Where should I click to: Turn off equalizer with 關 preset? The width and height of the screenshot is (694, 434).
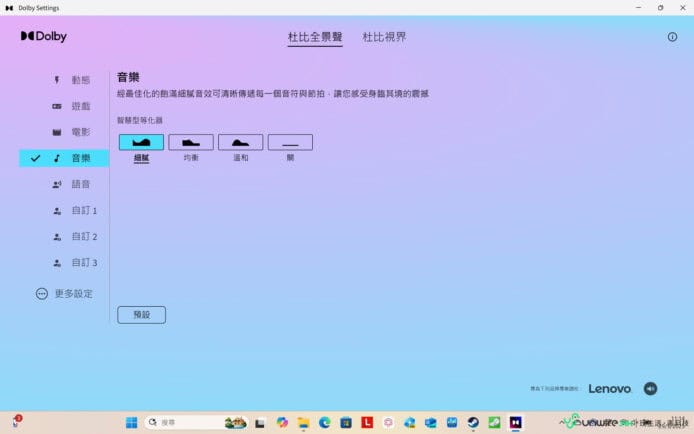(290, 142)
